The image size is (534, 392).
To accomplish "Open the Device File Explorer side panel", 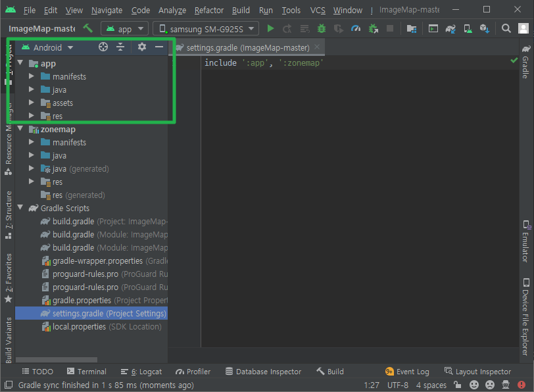I will click(x=525, y=317).
